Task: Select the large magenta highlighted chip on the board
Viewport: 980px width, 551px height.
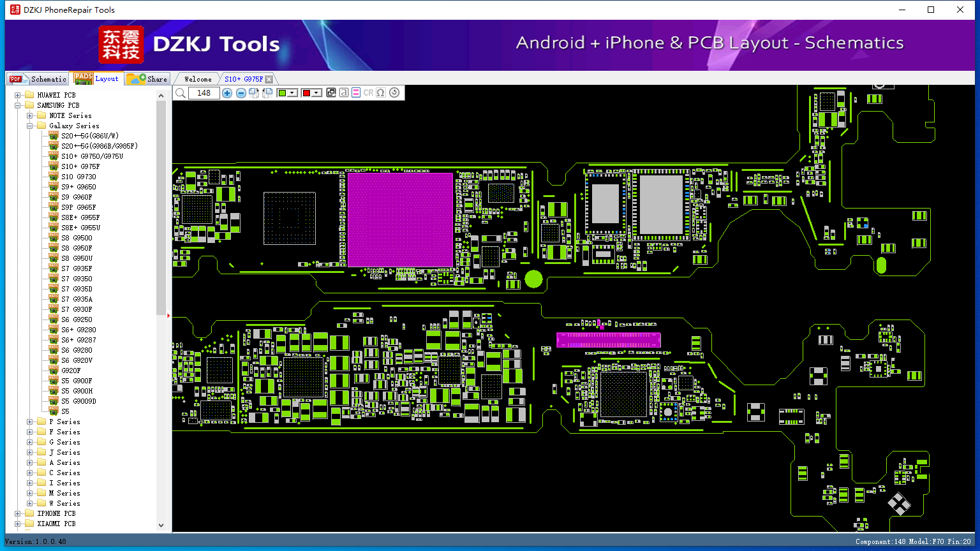Action: 400,220
